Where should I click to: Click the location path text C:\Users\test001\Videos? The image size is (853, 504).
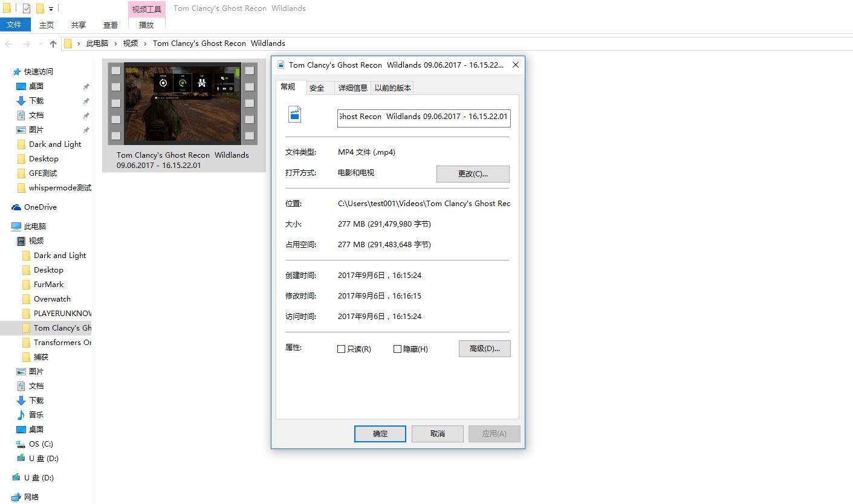click(x=424, y=204)
